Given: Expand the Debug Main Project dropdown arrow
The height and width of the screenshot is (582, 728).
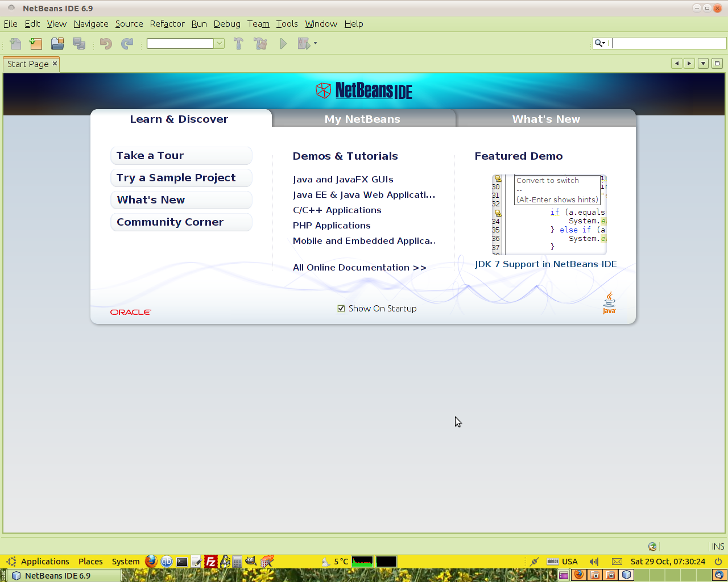Looking at the screenshot, I should pos(315,44).
